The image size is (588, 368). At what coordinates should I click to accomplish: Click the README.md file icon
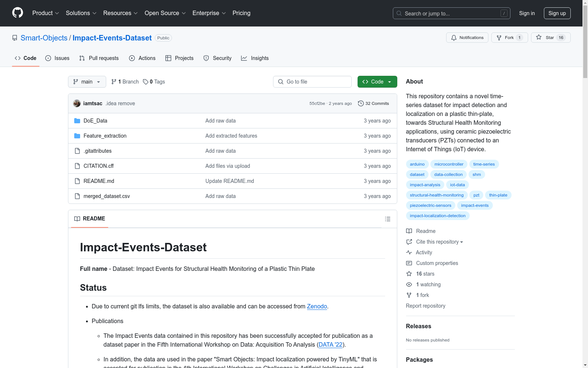tap(77, 181)
